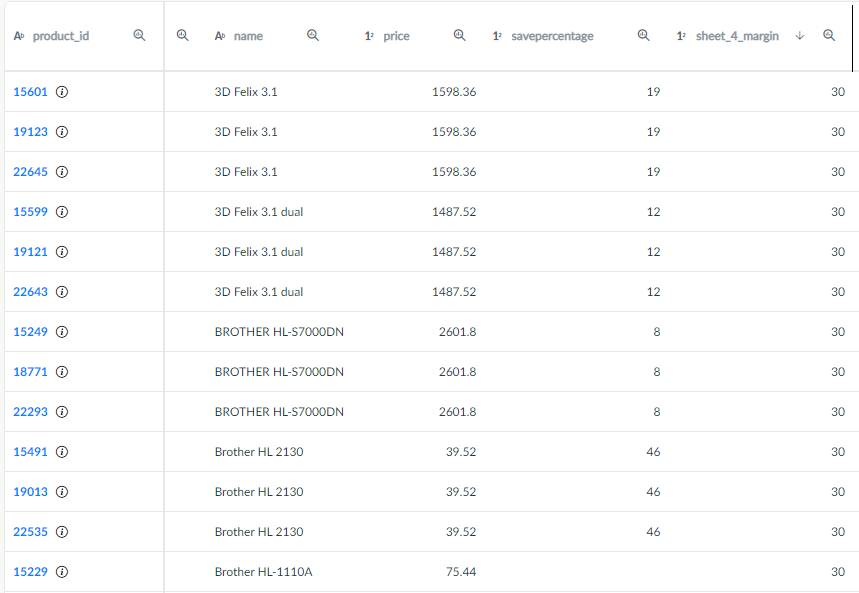Open the product 15601 link

(30, 91)
